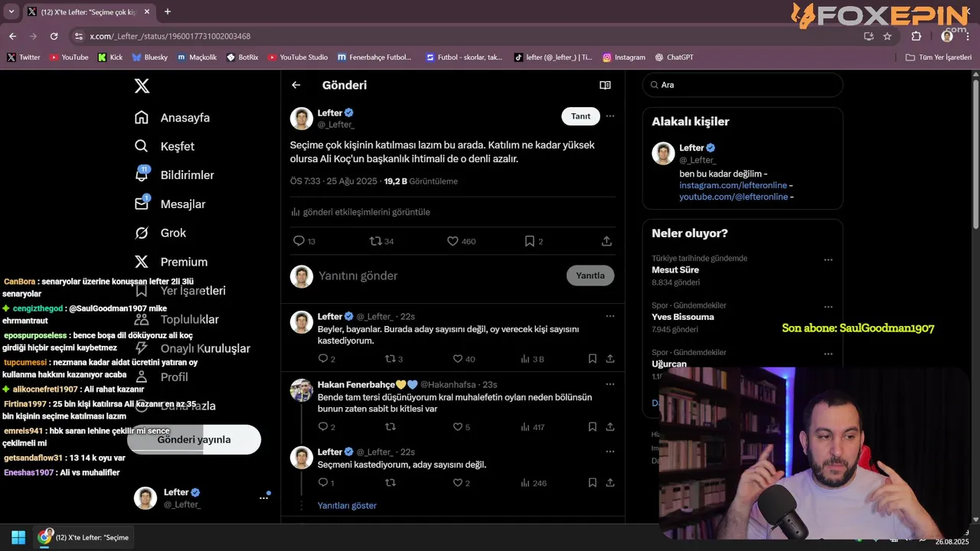This screenshot has height=551, width=980.
Task: Open Premium from sidebar
Action: click(x=171, y=262)
